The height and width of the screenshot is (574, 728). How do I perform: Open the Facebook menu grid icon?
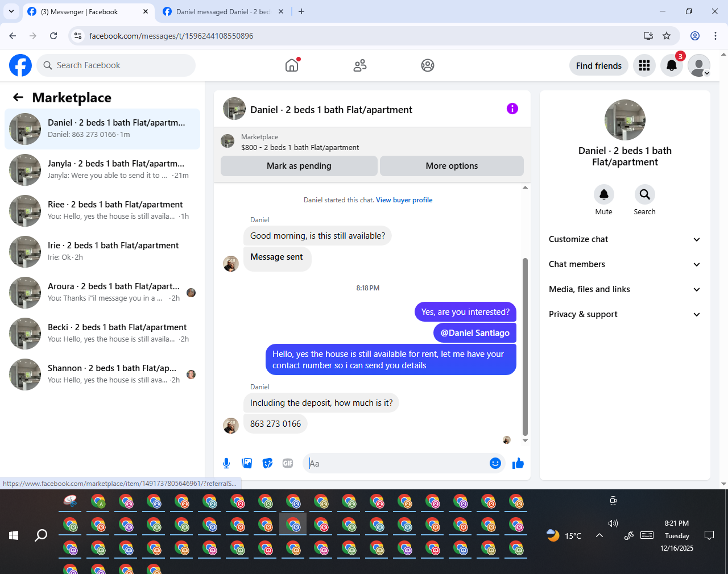coord(644,65)
